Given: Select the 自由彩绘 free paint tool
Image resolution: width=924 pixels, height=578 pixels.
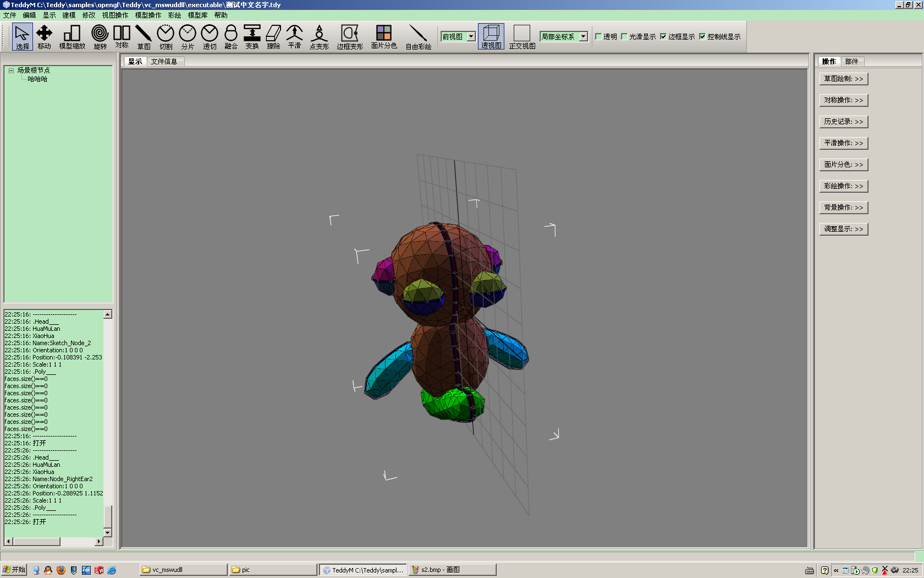Looking at the screenshot, I should point(419,37).
